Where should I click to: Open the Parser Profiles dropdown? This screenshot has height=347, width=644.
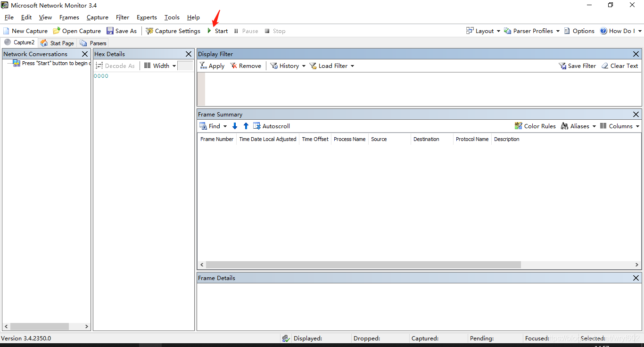[532, 31]
